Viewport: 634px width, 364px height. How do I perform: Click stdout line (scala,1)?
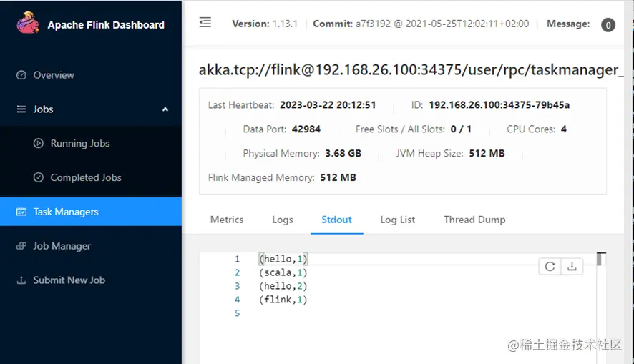(283, 272)
